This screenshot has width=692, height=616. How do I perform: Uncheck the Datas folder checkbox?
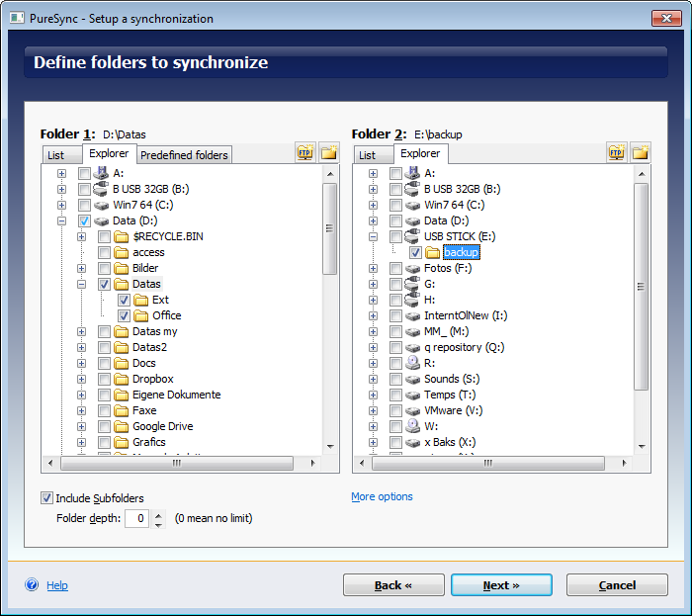[x=104, y=284]
